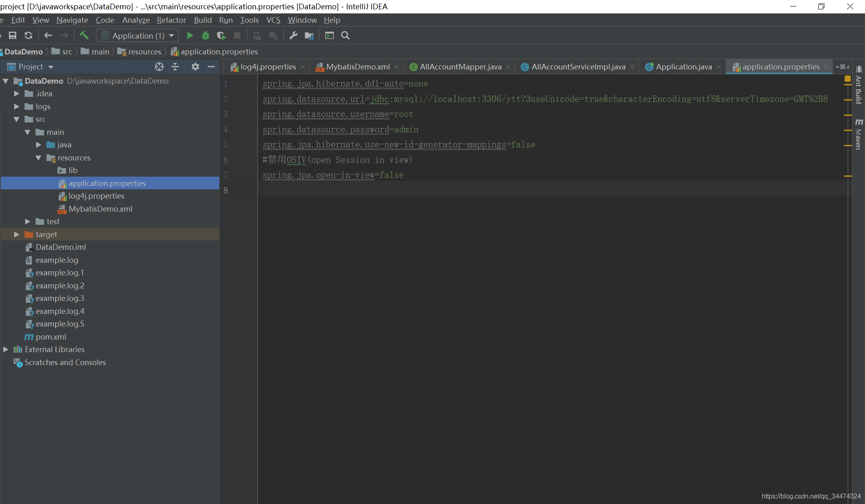
Task: Close the AllAccountMapper.java tab
Action: coord(508,67)
